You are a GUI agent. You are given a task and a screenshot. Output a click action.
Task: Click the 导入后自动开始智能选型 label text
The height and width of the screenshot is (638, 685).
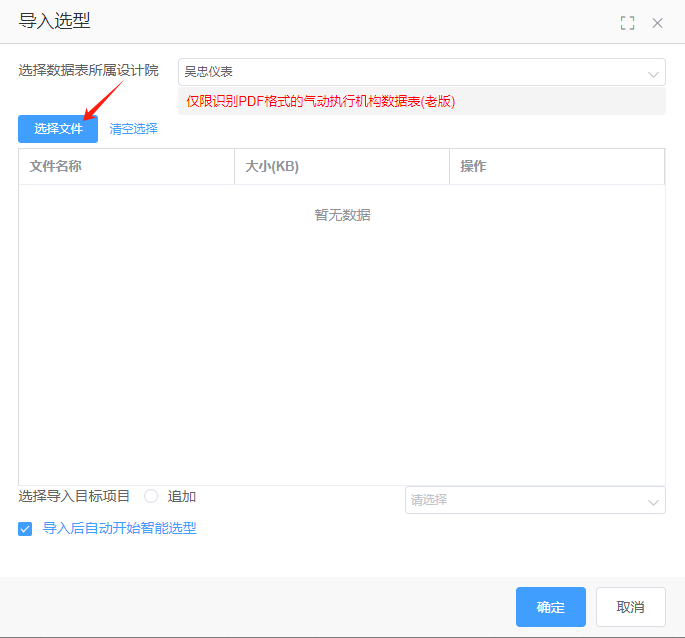coord(119,528)
